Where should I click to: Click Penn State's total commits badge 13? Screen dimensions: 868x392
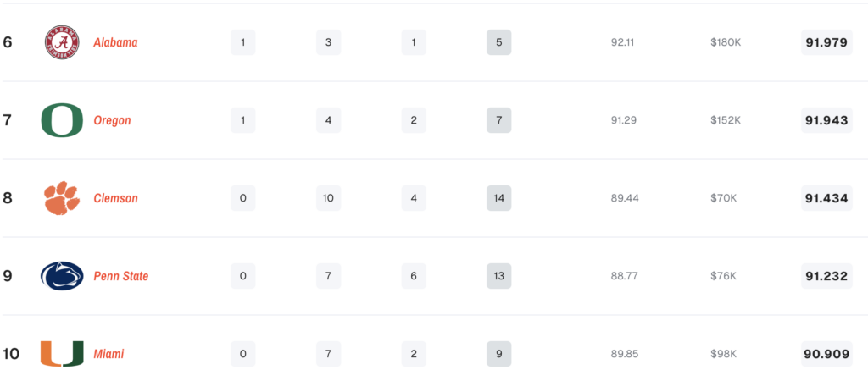498,276
